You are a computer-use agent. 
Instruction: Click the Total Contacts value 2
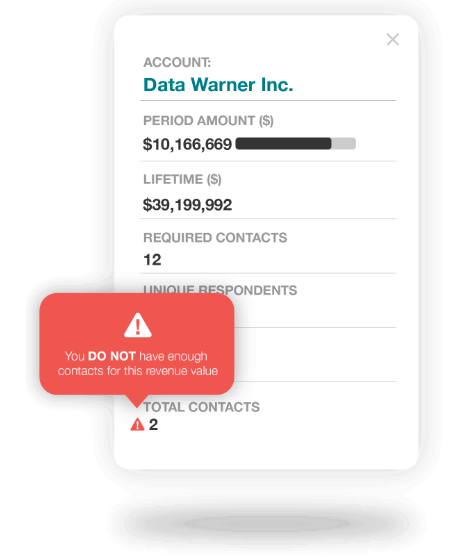point(153,425)
